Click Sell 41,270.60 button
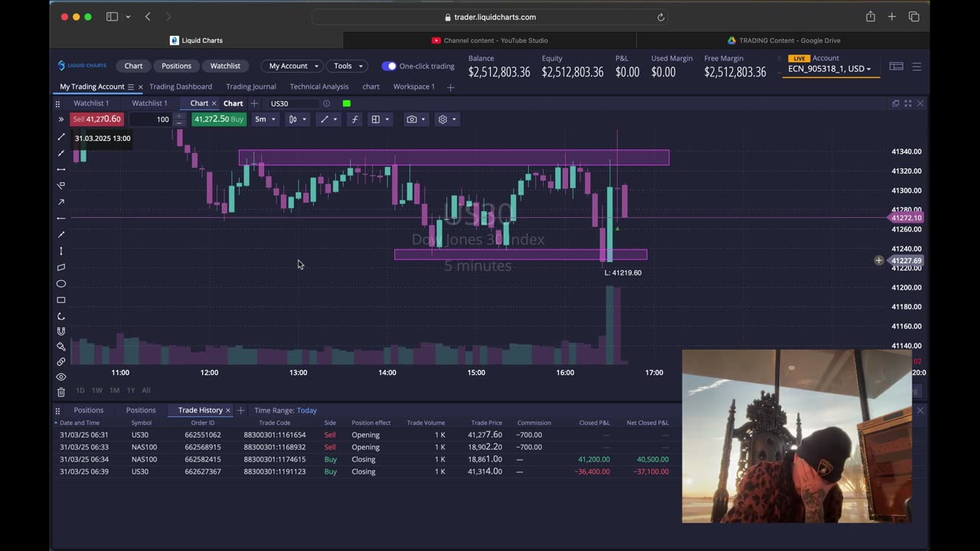This screenshot has width=980, height=551. (x=96, y=119)
